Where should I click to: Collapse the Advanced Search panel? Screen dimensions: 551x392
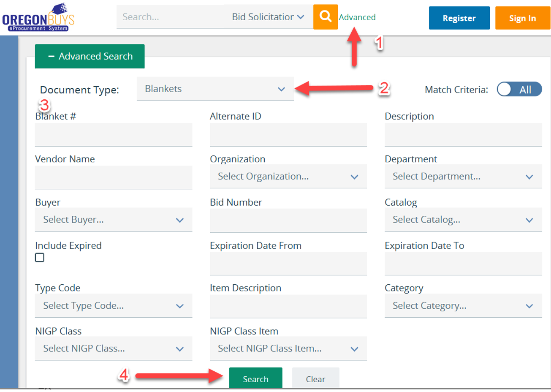[90, 56]
